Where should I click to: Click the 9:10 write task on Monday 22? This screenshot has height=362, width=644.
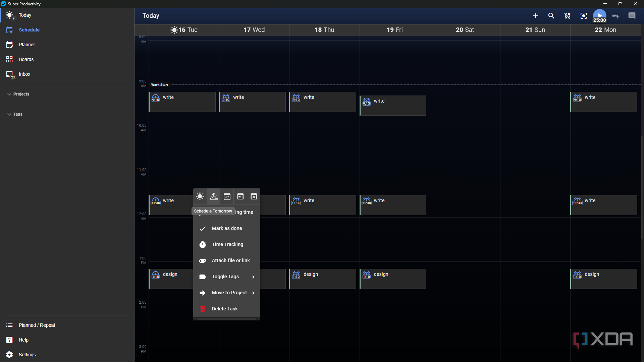(604, 102)
